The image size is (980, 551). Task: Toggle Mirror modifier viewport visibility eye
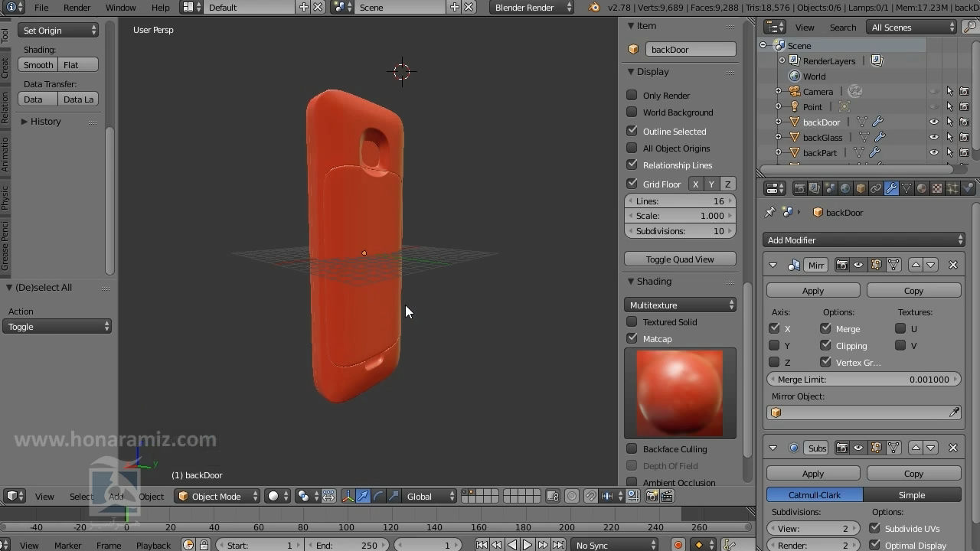click(x=858, y=265)
